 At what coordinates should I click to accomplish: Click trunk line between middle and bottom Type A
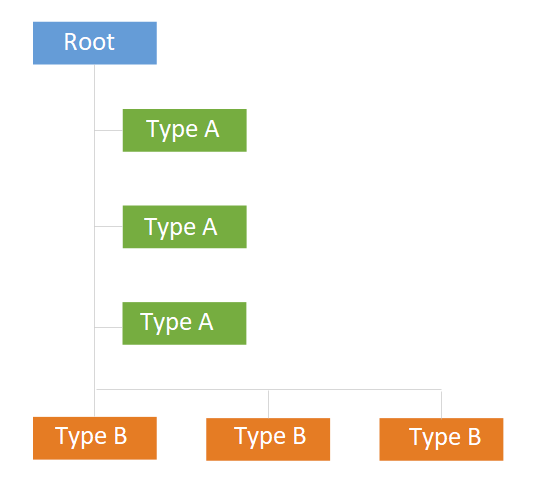pos(94,277)
